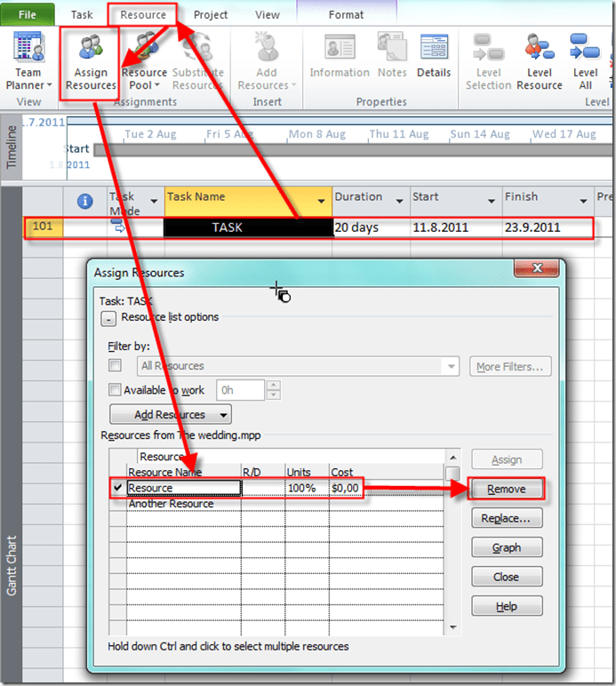Open the File tab
Screen dimensions: 616x686
click(28, 14)
